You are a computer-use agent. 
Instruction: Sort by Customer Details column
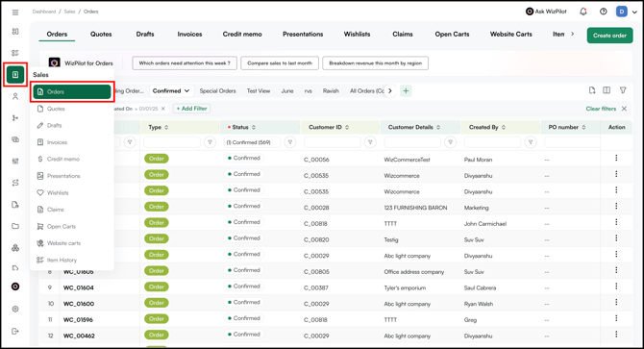tap(438, 128)
